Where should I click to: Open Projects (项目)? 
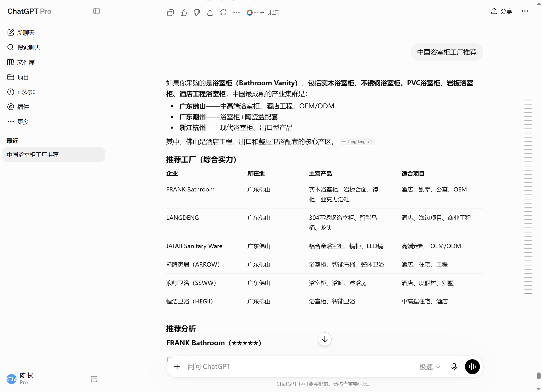pyautogui.click(x=18, y=77)
